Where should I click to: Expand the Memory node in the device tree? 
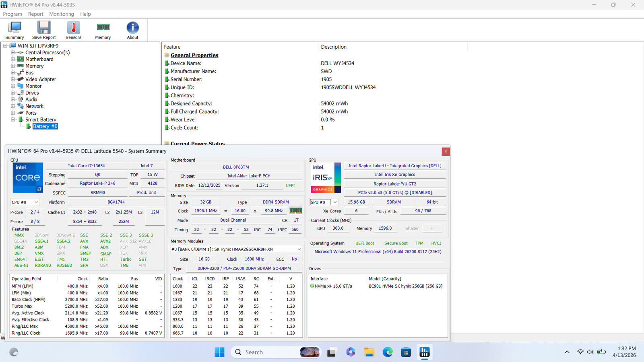(13, 66)
